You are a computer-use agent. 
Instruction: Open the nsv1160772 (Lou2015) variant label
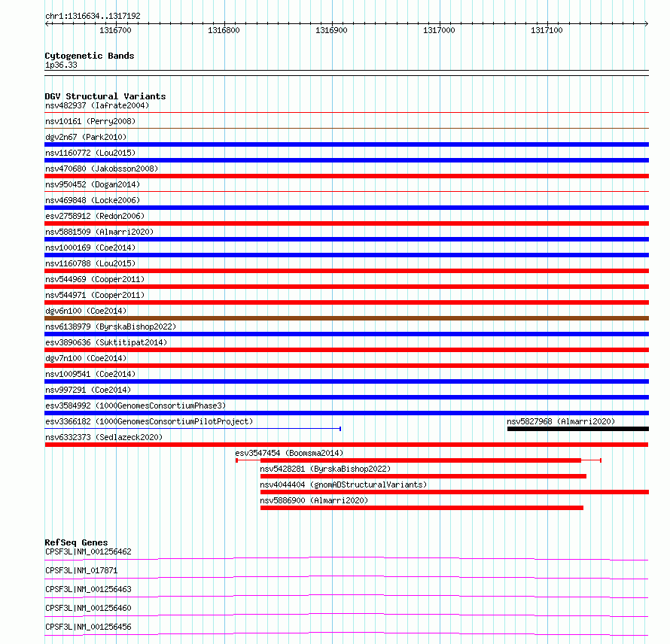(x=90, y=153)
